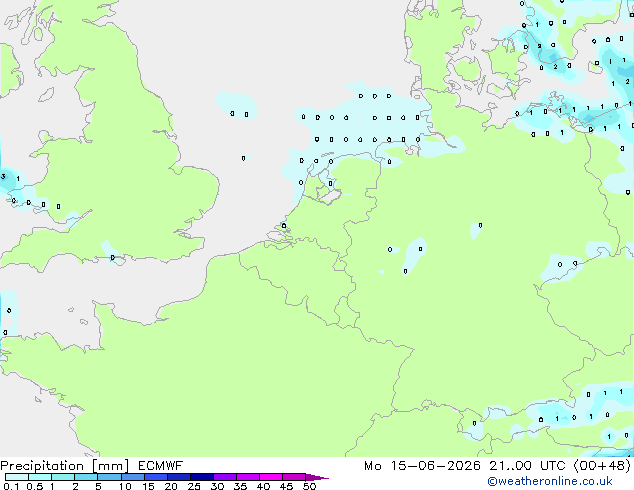Screen dimensions: 634x490
Task: Pick the 0.1–0.5 mm legend swatch
Action: (17, 477)
